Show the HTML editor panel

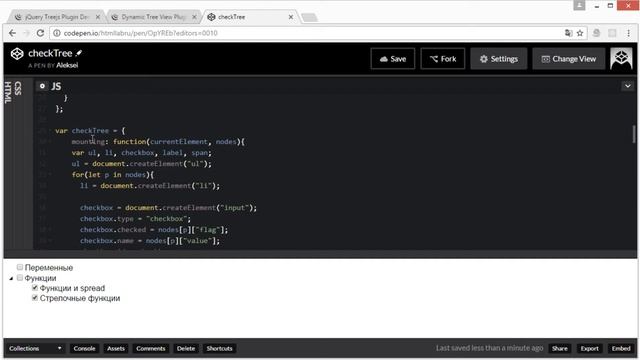pos(8,92)
